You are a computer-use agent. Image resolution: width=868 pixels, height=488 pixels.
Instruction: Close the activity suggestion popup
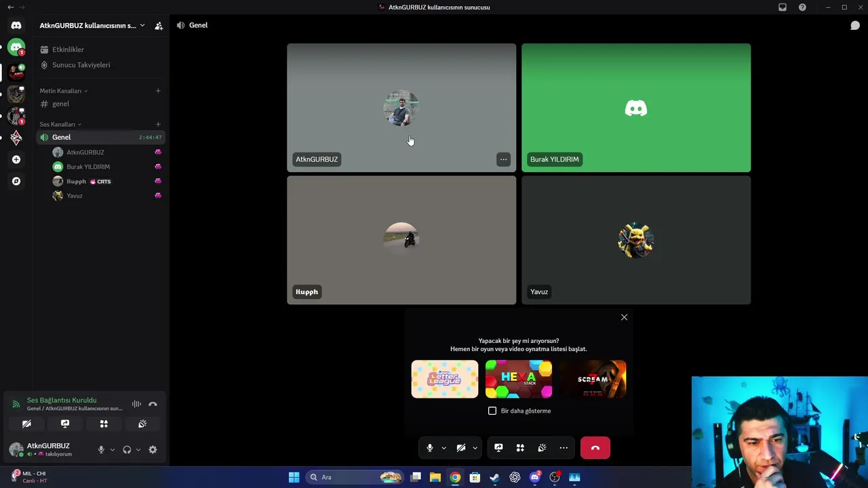[x=625, y=317]
